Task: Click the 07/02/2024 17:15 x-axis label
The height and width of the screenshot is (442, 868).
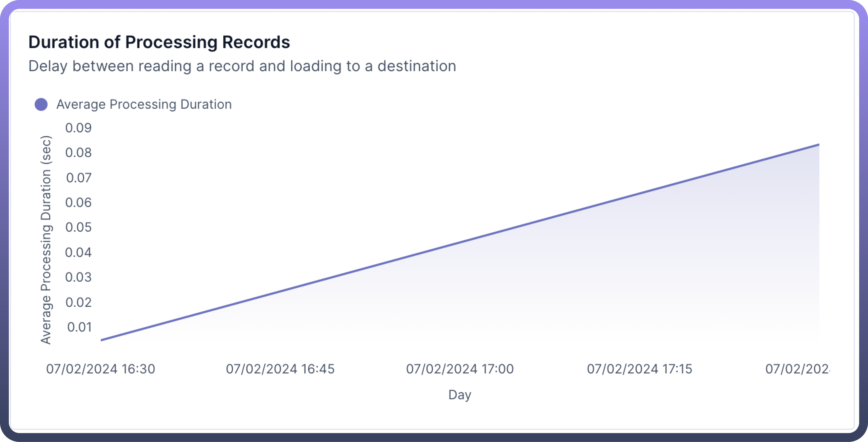Action: (x=639, y=369)
